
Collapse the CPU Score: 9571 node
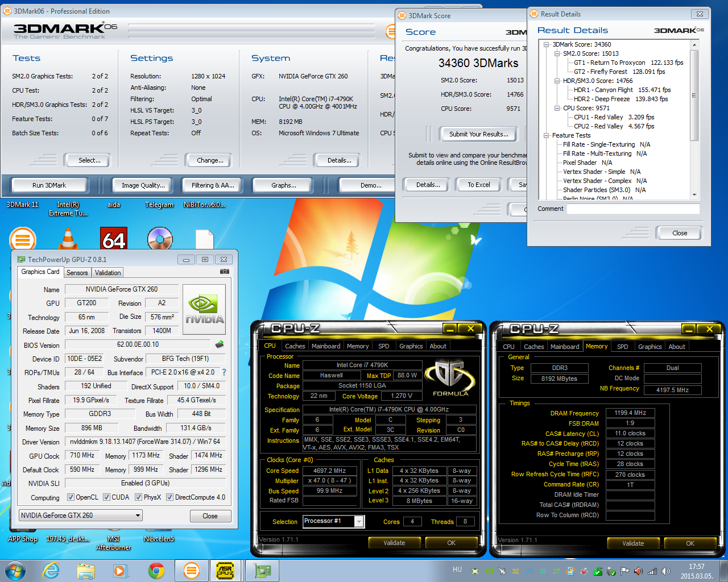coord(557,108)
